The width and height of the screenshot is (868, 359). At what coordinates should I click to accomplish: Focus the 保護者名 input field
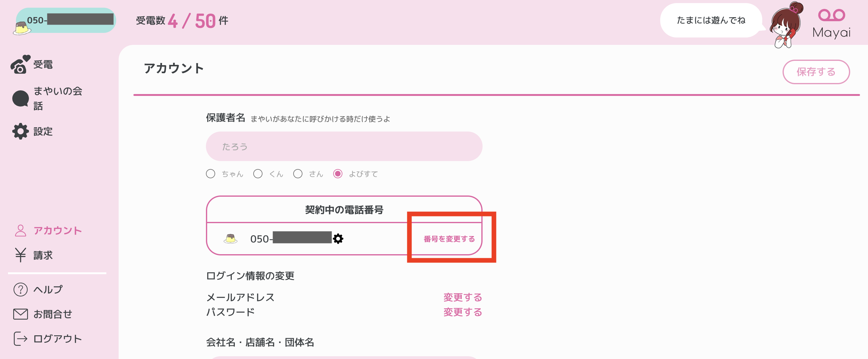click(x=344, y=146)
